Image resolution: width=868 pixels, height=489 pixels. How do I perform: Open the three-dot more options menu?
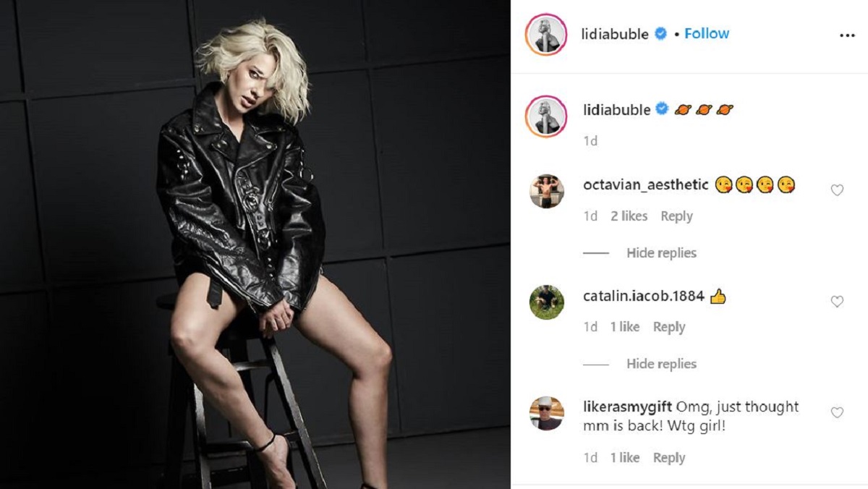tap(847, 35)
